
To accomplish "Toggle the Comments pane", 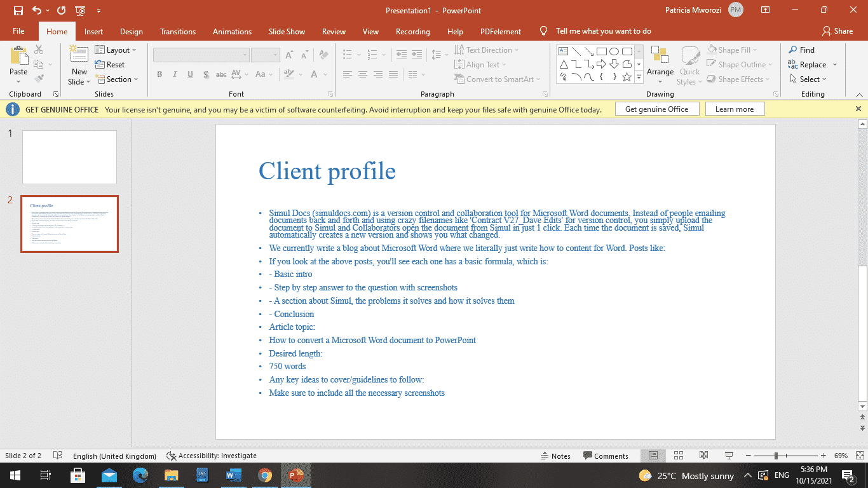I will [x=606, y=456].
